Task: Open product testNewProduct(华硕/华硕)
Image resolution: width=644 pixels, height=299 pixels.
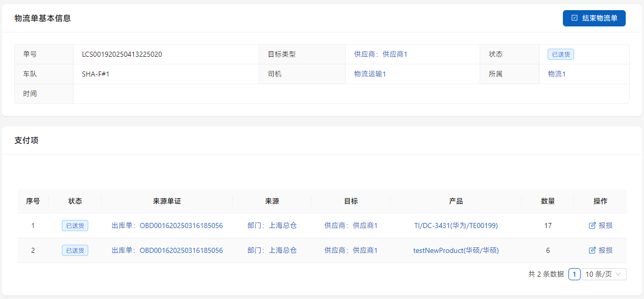Action: pos(456,250)
